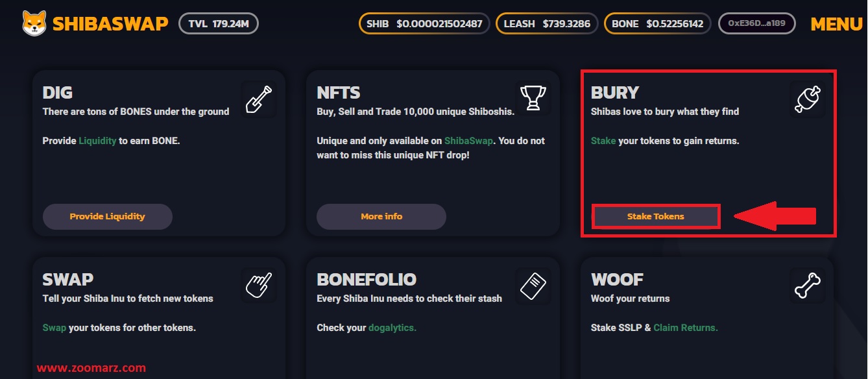Click the BURY meat bone icon
The width and height of the screenshot is (868, 379).
point(808,99)
